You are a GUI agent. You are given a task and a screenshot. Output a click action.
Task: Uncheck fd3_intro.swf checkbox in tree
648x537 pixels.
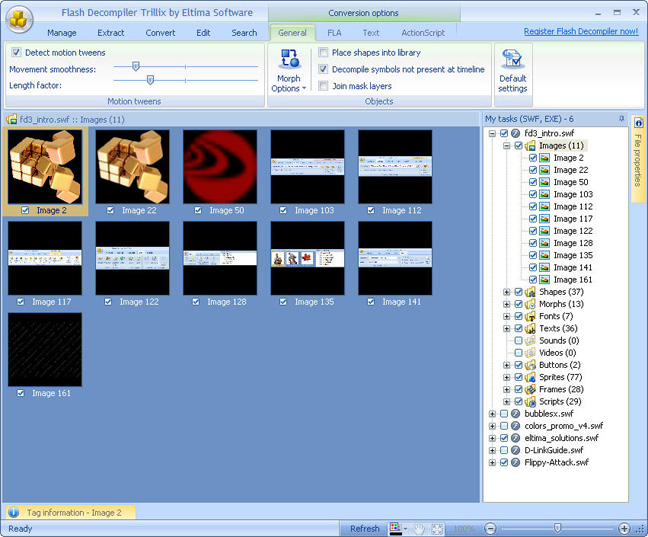point(504,133)
